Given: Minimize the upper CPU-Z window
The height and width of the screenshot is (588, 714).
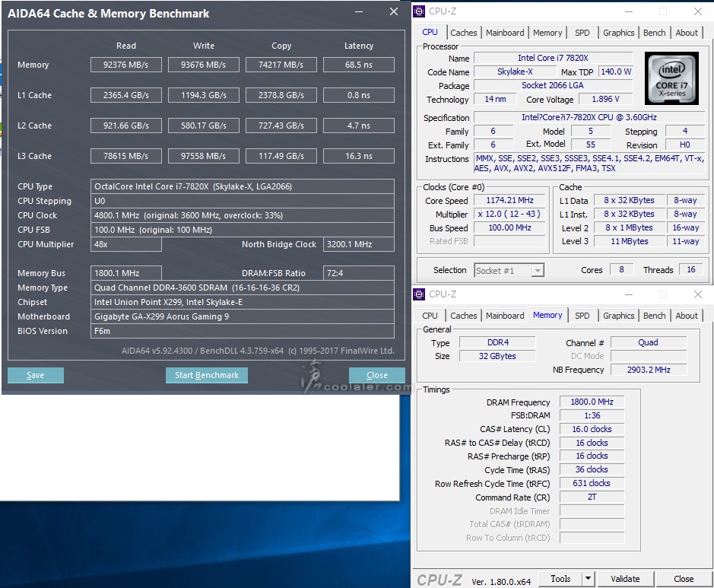Looking at the screenshot, I should pos(629,11).
